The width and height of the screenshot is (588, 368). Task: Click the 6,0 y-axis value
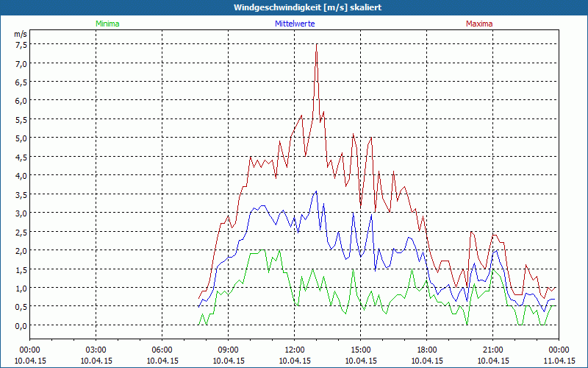coord(21,101)
